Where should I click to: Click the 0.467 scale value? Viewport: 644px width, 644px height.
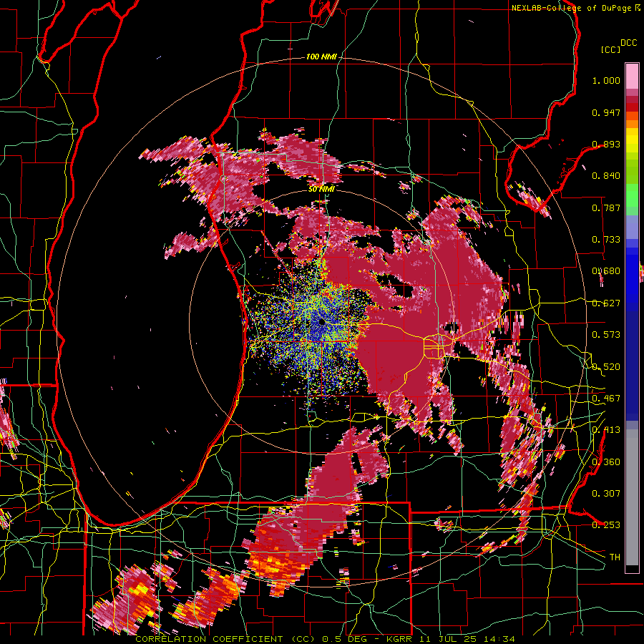pyautogui.click(x=606, y=399)
